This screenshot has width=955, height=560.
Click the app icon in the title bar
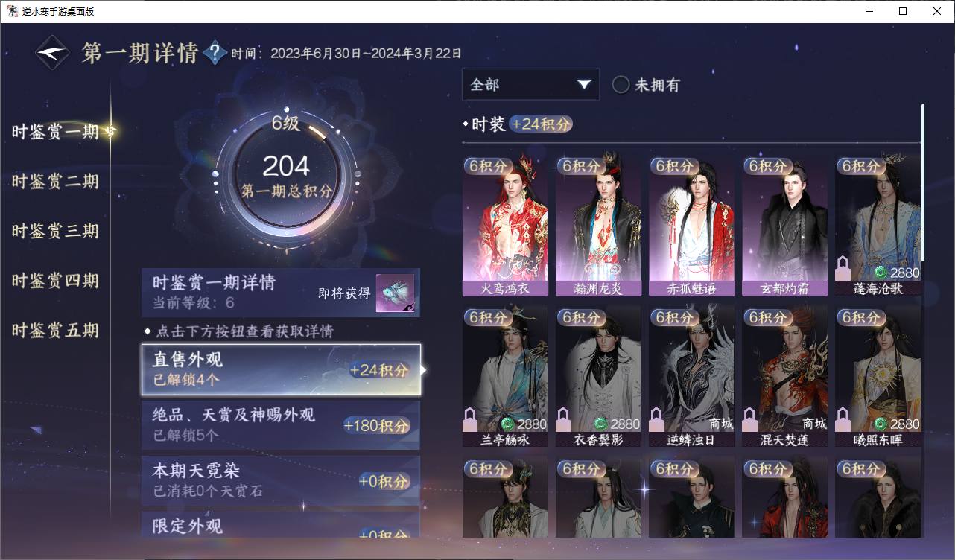[12, 11]
